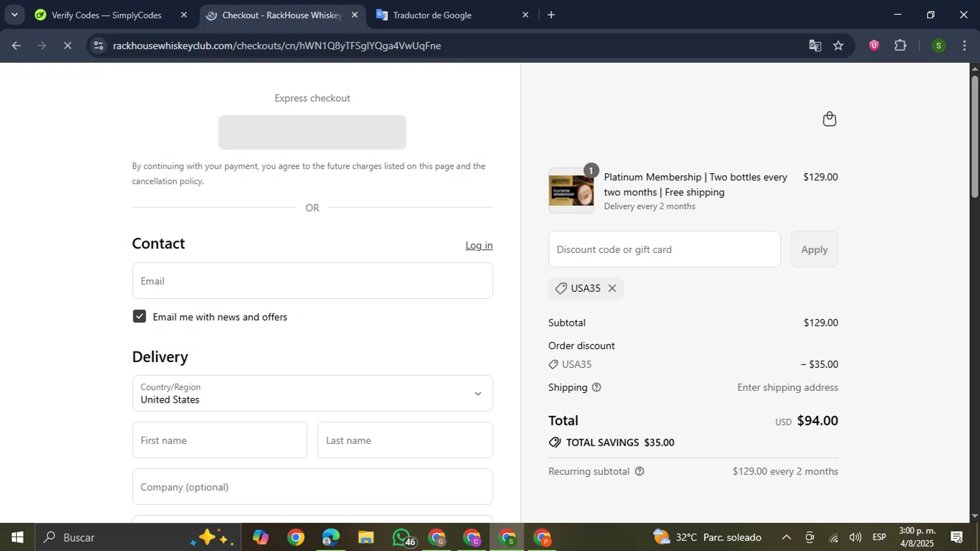Close the Verify Codes SimplyCodes tab
Image resolution: width=980 pixels, height=551 pixels.
(184, 14)
